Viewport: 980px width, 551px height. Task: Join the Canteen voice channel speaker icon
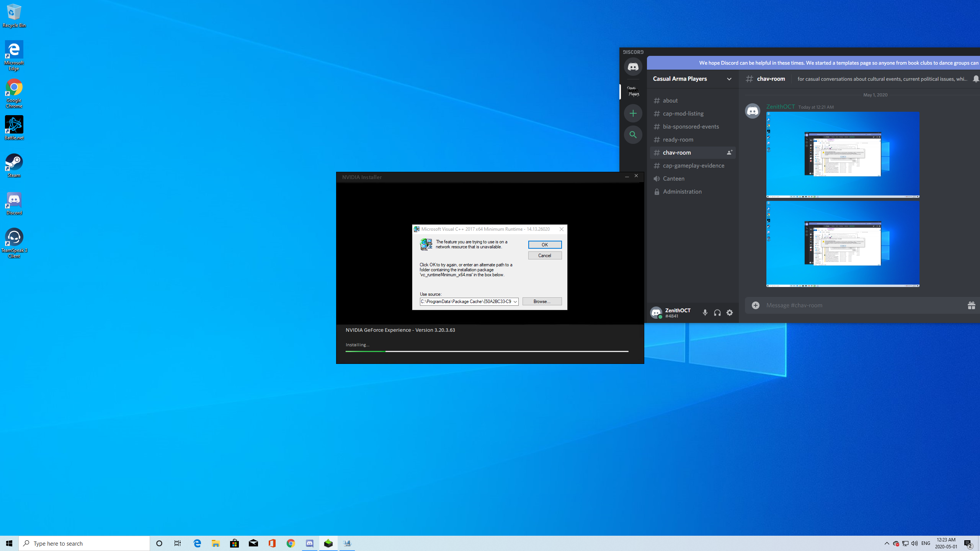tap(657, 178)
